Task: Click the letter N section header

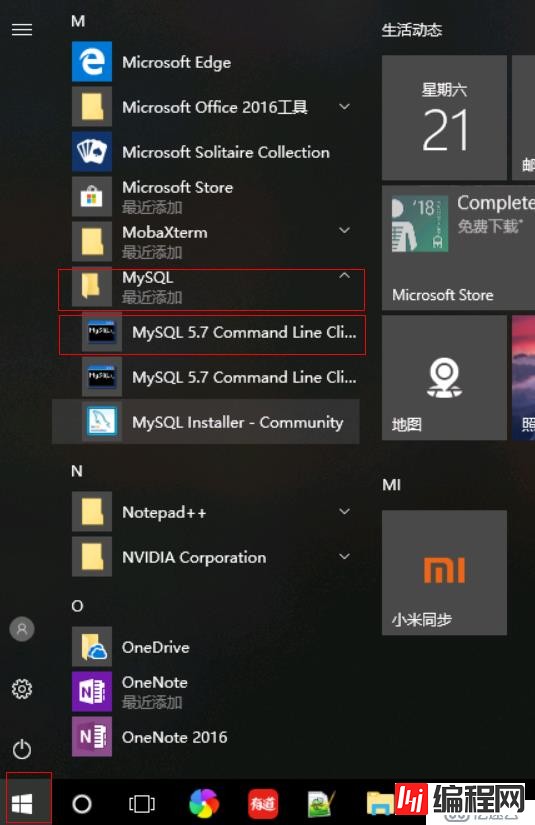Action: 77,470
